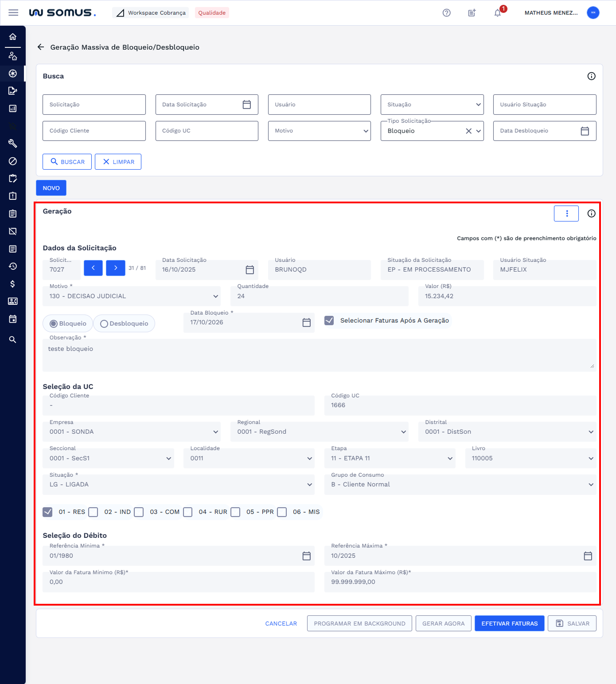Open the Situação dropdown in Busca

tap(432, 105)
